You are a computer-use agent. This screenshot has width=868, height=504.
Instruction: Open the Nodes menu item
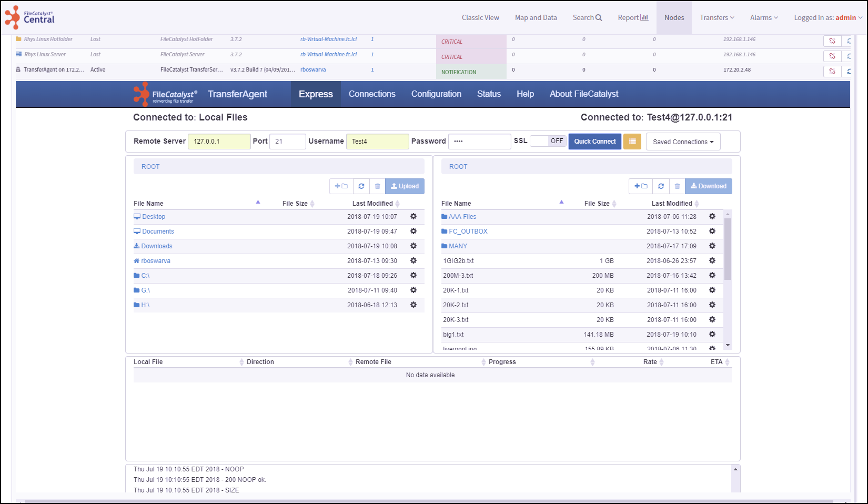(674, 17)
